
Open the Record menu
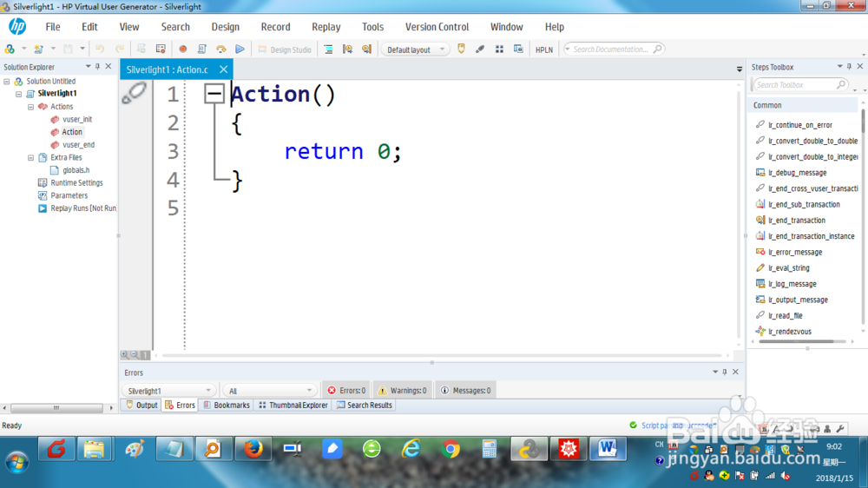pos(276,27)
